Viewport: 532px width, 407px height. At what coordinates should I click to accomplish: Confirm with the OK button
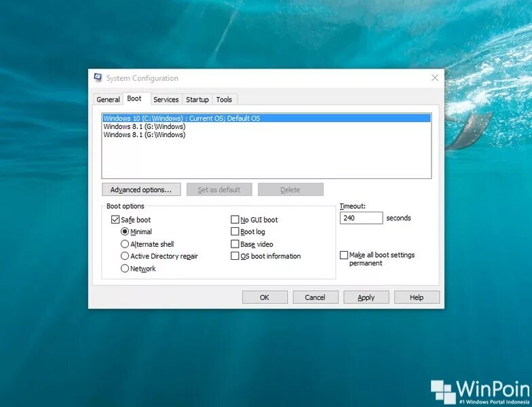click(x=265, y=297)
